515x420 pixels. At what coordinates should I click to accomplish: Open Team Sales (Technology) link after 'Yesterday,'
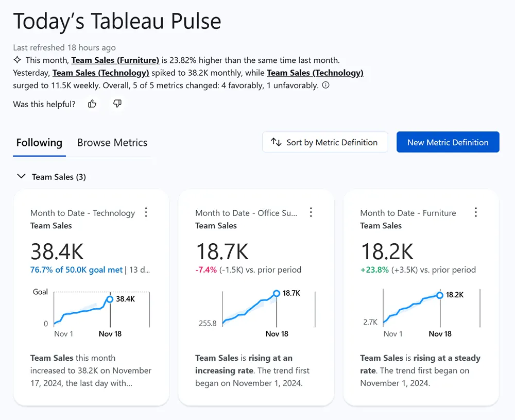101,73
